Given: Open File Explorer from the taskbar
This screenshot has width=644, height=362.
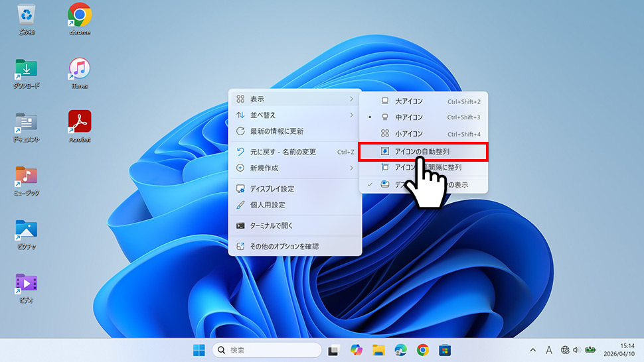Looking at the screenshot, I should point(378,350).
